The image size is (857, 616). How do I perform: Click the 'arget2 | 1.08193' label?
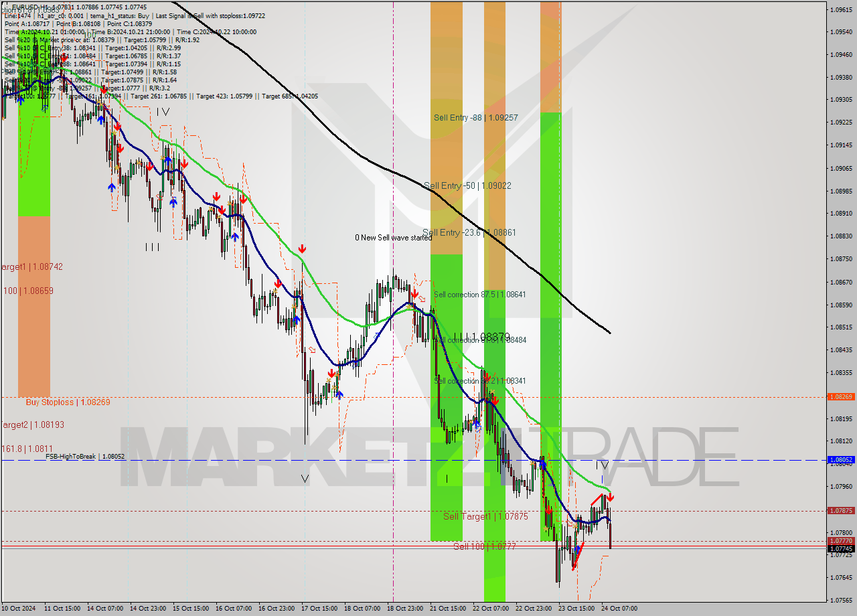(x=31, y=425)
